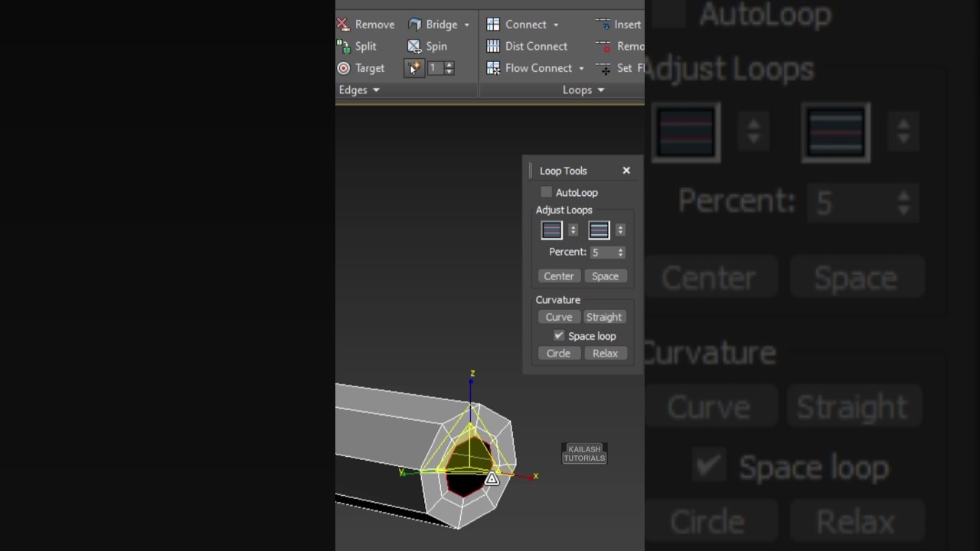Click the value field showing 1
The height and width of the screenshot is (551, 980).
(434, 68)
